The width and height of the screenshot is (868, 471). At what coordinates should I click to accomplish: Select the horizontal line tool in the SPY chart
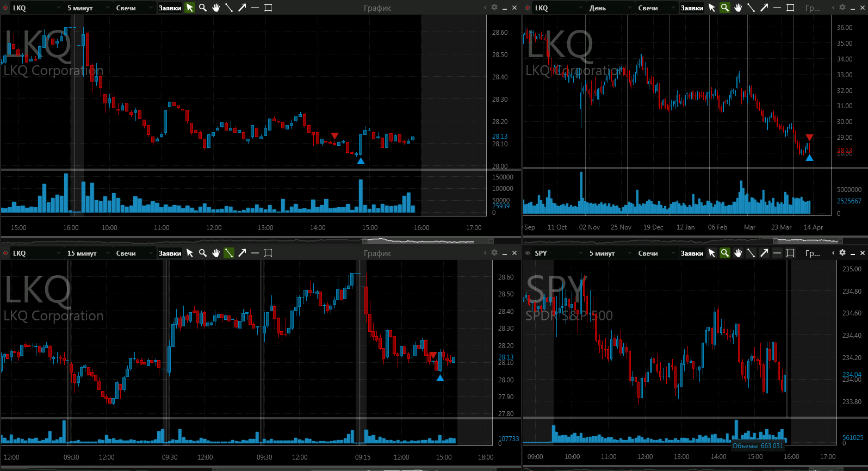pyautogui.click(x=777, y=253)
